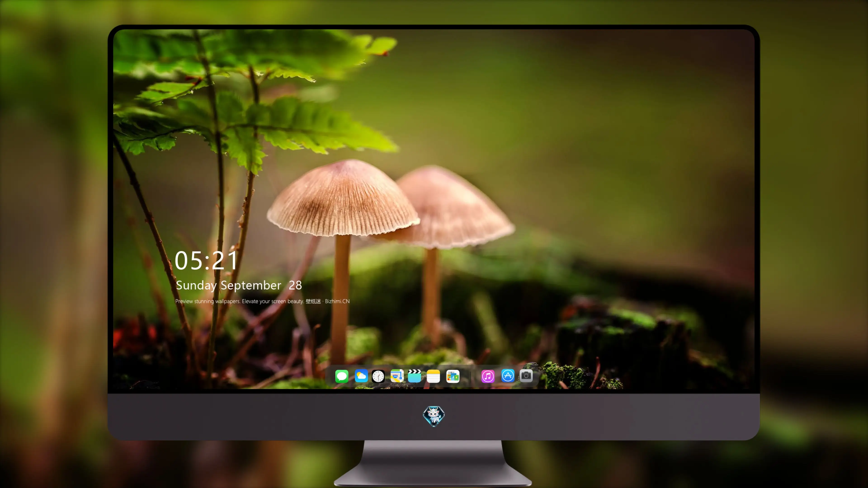
Task: Open the clapperboard Videos app icon
Action: [x=415, y=376]
